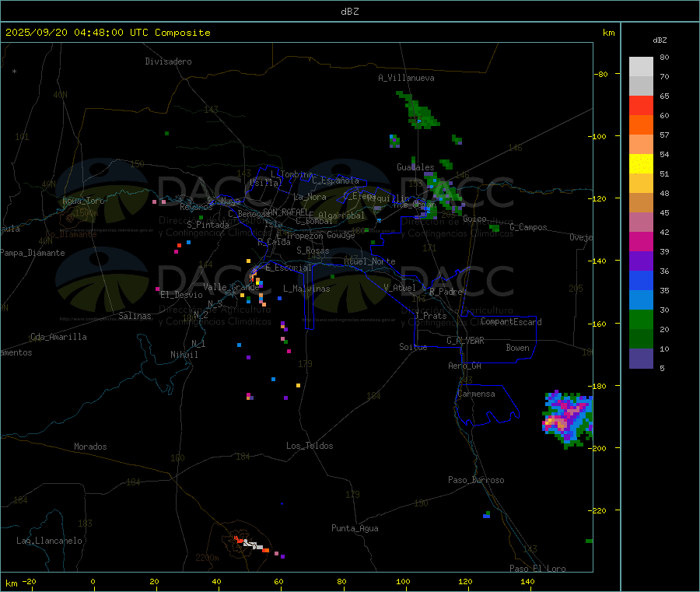Click the Paso_El_Loro location label
The image size is (700, 592).
[x=537, y=569]
